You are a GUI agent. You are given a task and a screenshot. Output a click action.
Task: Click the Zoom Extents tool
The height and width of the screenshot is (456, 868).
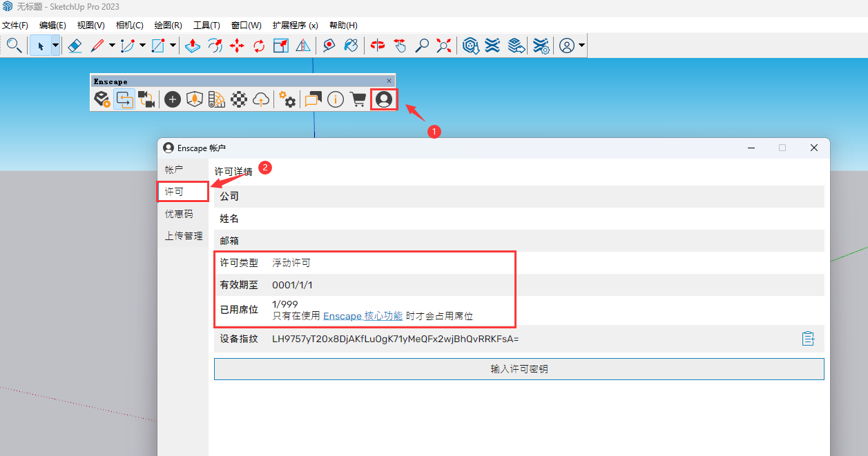tap(444, 46)
